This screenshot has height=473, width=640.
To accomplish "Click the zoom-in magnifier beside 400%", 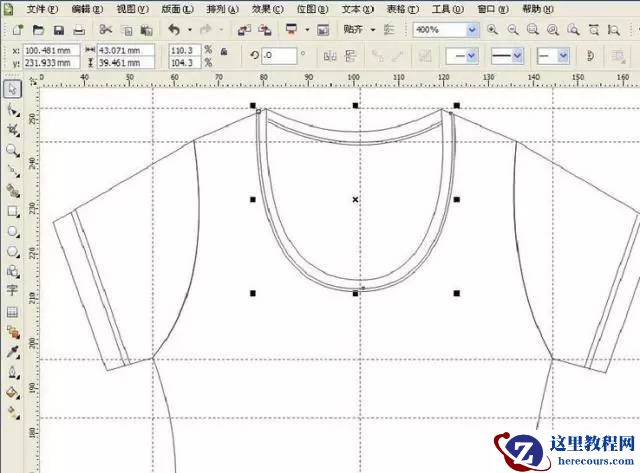I will point(492,30).
